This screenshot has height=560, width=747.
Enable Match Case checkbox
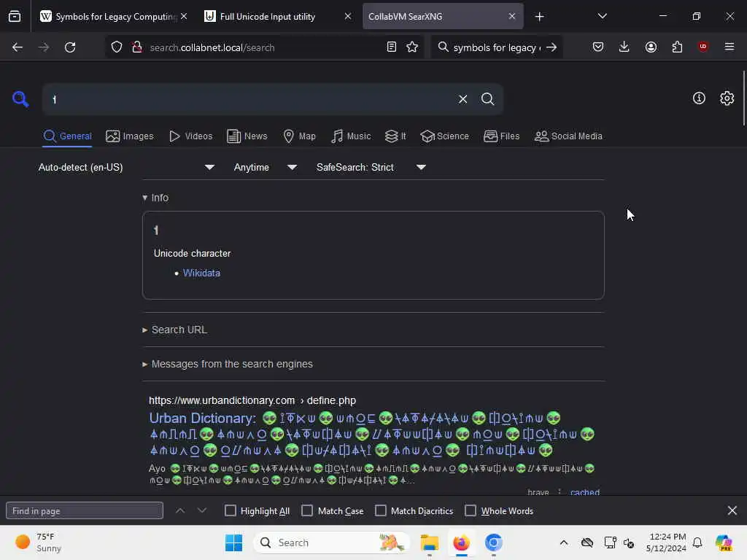pyautogui.click(x=307, y=510)
